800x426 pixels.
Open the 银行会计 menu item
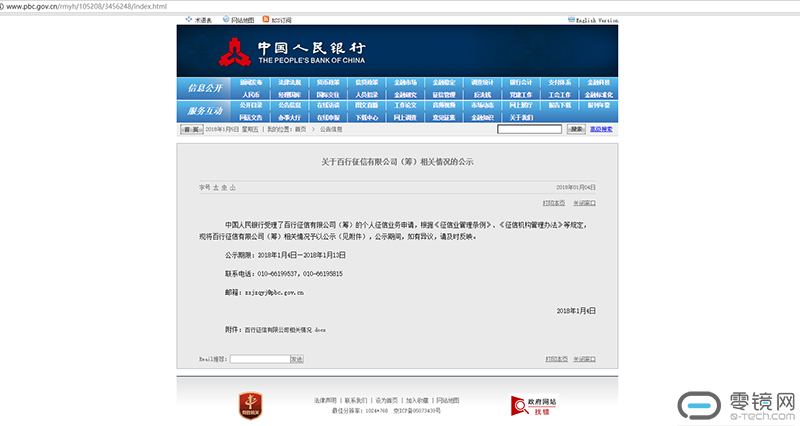521,82
